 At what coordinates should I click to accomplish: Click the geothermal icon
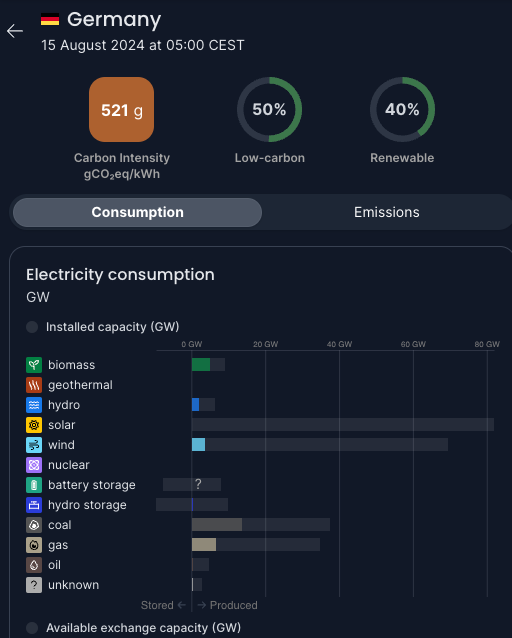(x=34, y=385)
